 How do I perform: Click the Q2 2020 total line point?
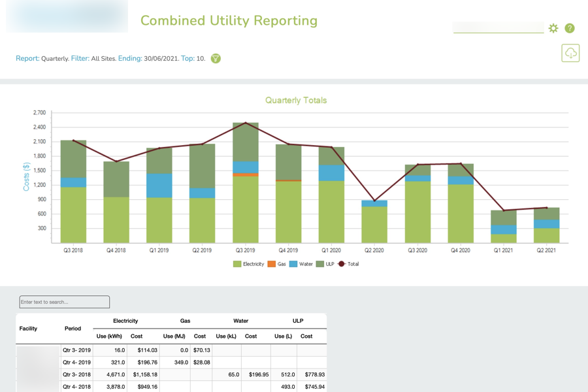(x=374, y=201)
